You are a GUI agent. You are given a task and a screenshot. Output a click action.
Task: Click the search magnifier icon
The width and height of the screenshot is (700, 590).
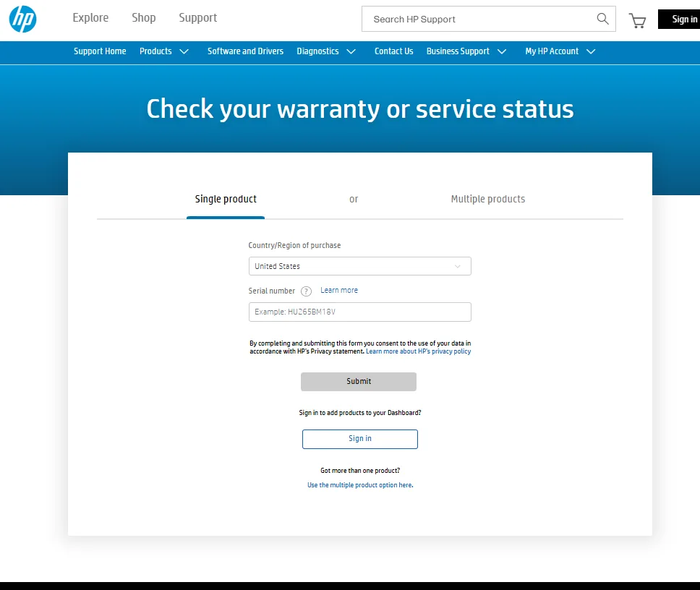pyautogui.click(x=602, y=19)
